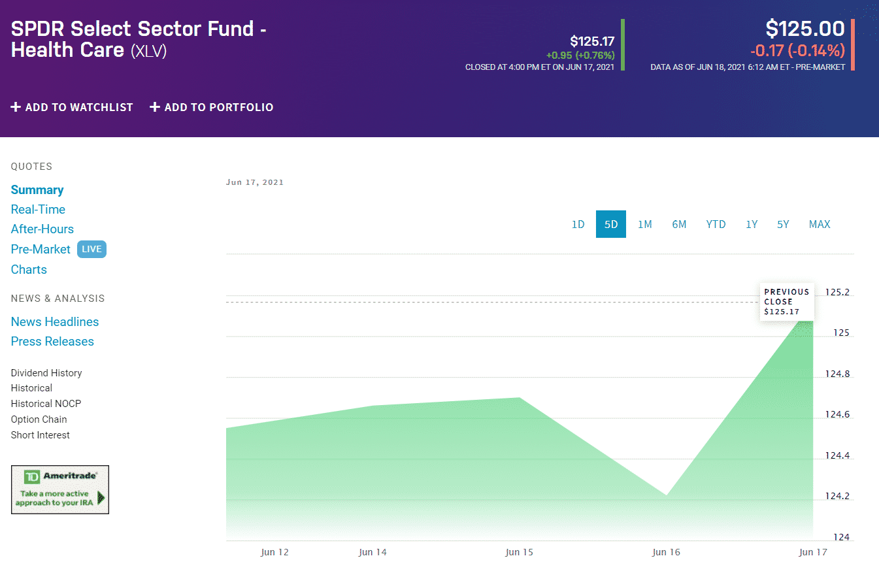
Task: Click the $125.17 closing price in header
Action: pyautogui.click(x=592, y=41)
